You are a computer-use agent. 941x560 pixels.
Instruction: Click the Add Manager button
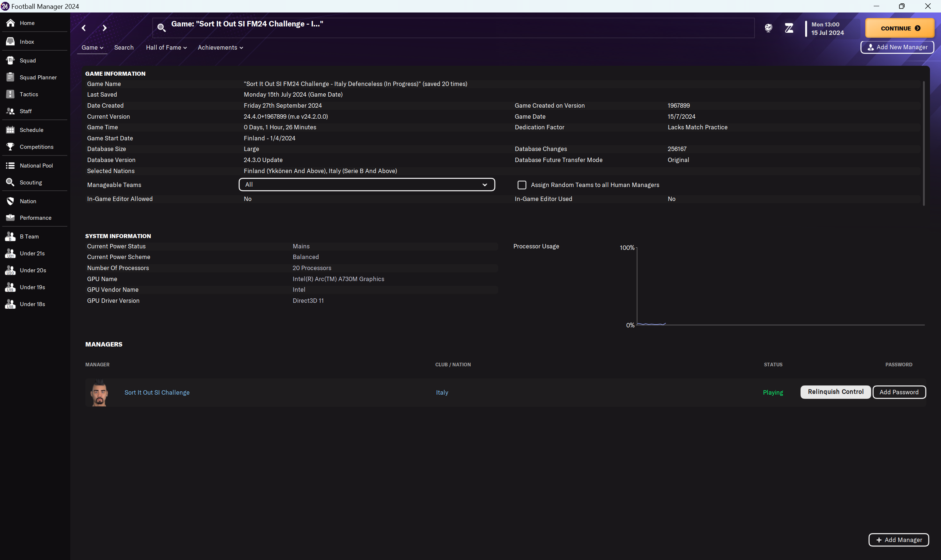click(x=899, y=540)
